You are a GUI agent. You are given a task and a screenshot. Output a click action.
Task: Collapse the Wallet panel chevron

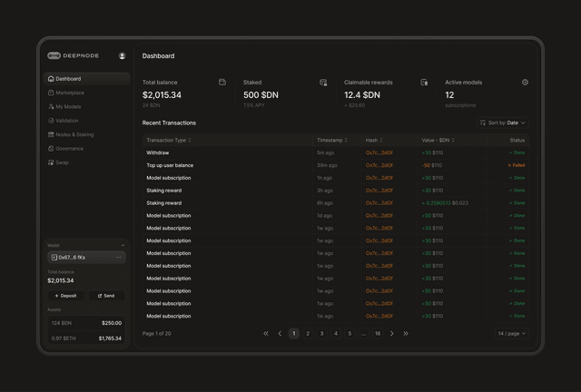(123, 245)
